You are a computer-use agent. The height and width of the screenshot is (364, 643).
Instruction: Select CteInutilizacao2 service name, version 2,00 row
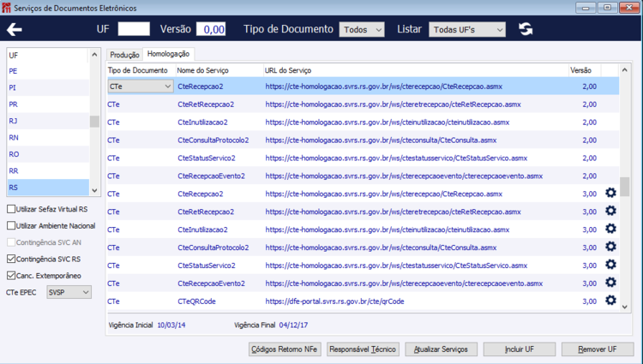click(x=202, y=122)
